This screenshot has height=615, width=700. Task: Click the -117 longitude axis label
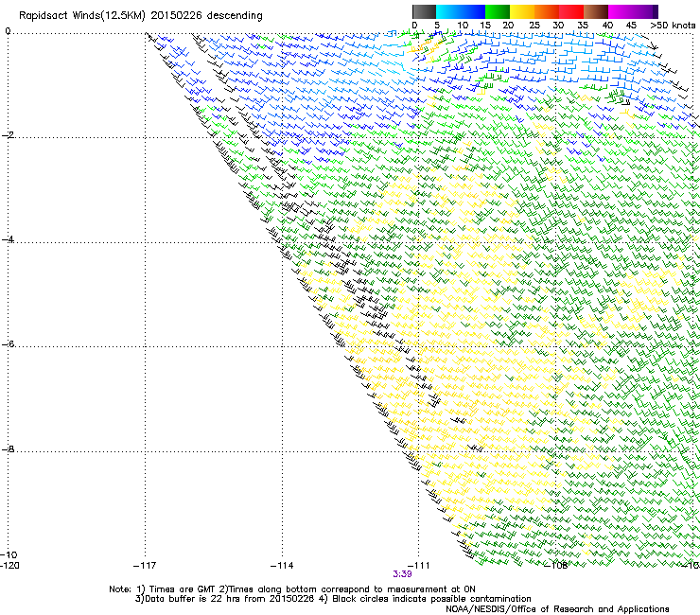tap(145, 566)
